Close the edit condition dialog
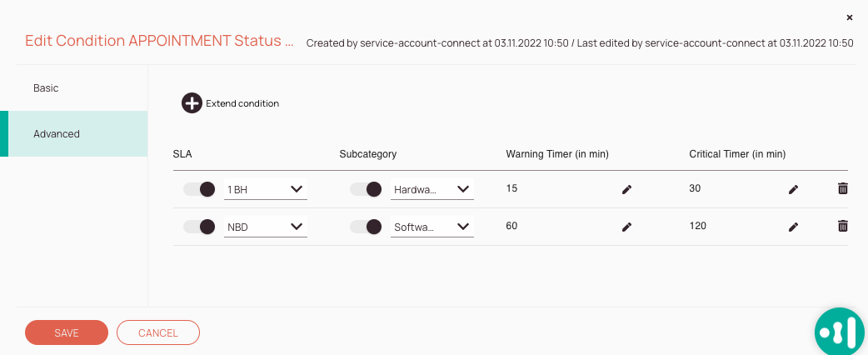This screenshot has width=868, height=355. [x=849, y=17]
